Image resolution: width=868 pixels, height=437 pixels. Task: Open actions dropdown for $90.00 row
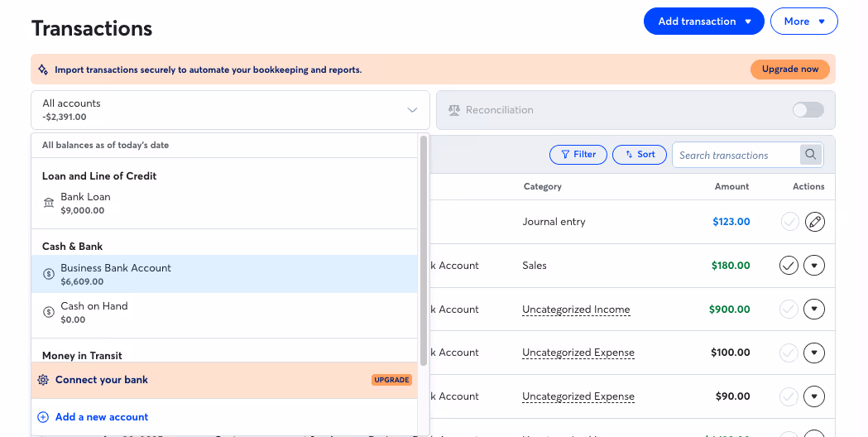pos(814,396)
